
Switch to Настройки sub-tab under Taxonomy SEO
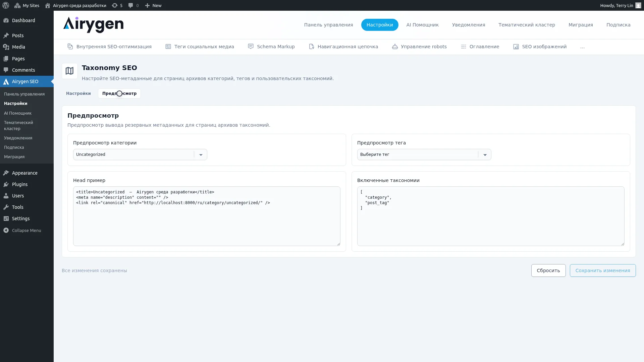tap(78, 94)
